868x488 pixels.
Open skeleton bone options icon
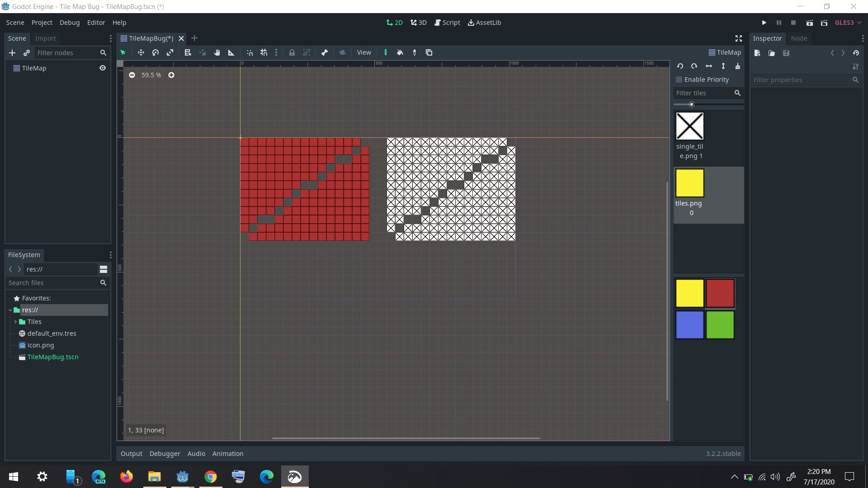(x=325, y=52)
